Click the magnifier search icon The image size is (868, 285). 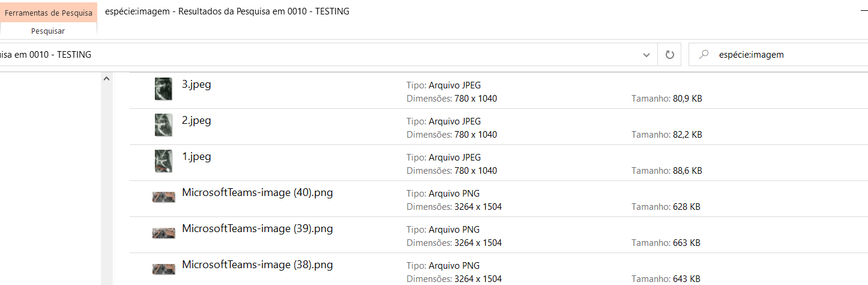click(704, 55)
